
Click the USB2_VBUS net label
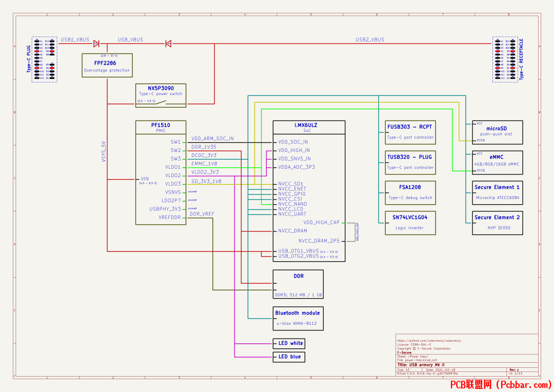(369, 40)
